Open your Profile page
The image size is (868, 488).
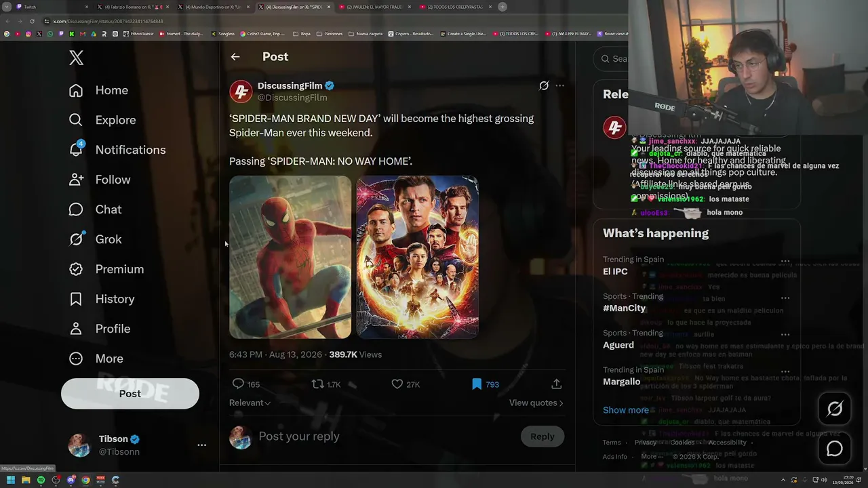100,329
